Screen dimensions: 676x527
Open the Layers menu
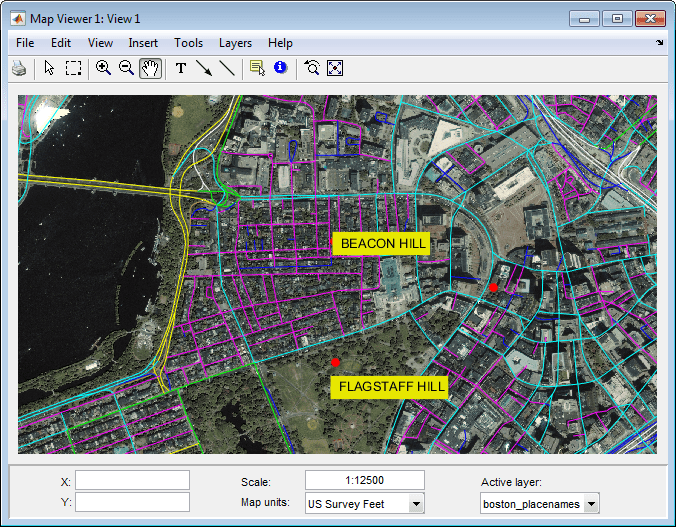pos(235,43)
